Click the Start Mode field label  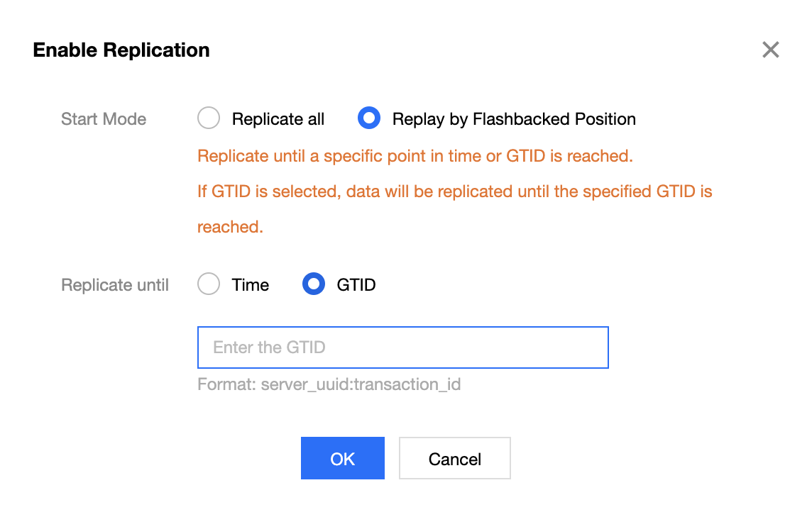pos(104,119)
